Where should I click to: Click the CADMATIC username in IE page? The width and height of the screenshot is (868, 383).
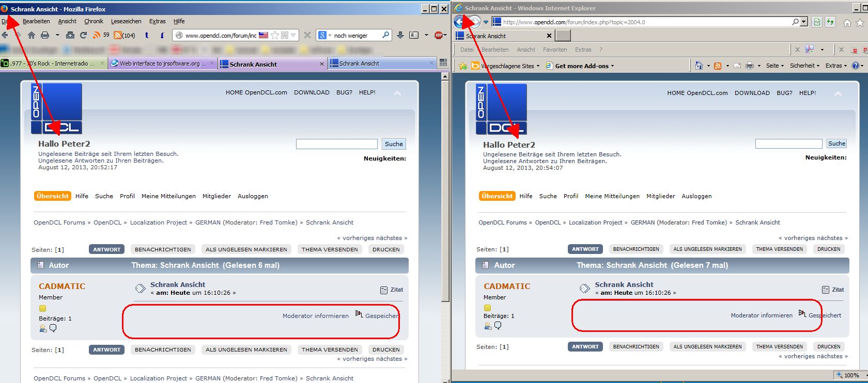pos(506,286)
